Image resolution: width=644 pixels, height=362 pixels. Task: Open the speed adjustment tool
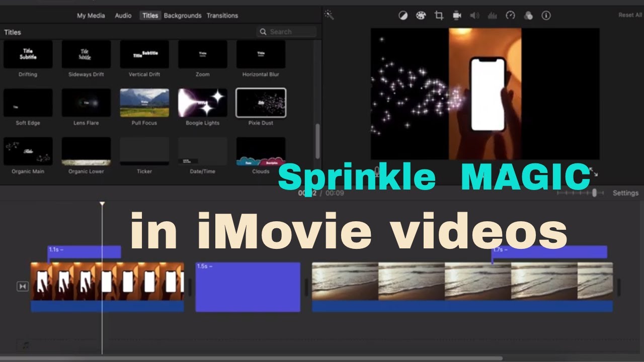point(510,16)
